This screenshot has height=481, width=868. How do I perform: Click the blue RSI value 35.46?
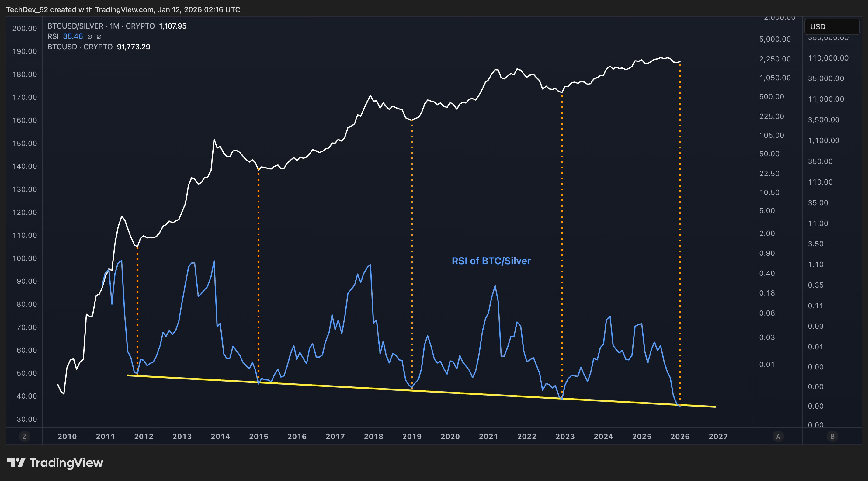[73, 36]
